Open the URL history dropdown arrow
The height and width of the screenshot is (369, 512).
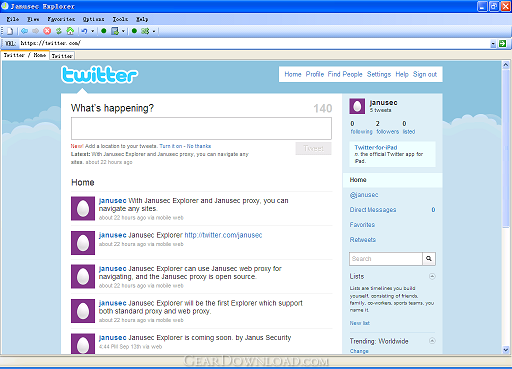pyautogui.click(x=493, y=44)
